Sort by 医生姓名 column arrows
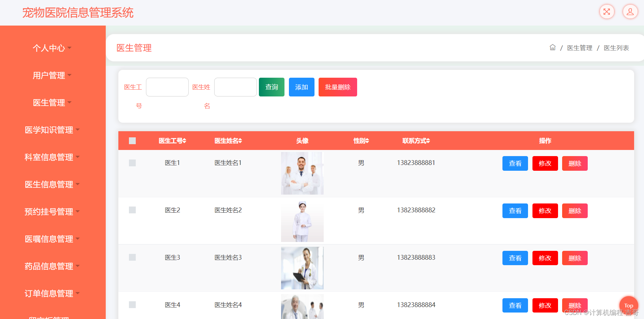The height and width of the screenshot is (319, 644). click(240, 141)
